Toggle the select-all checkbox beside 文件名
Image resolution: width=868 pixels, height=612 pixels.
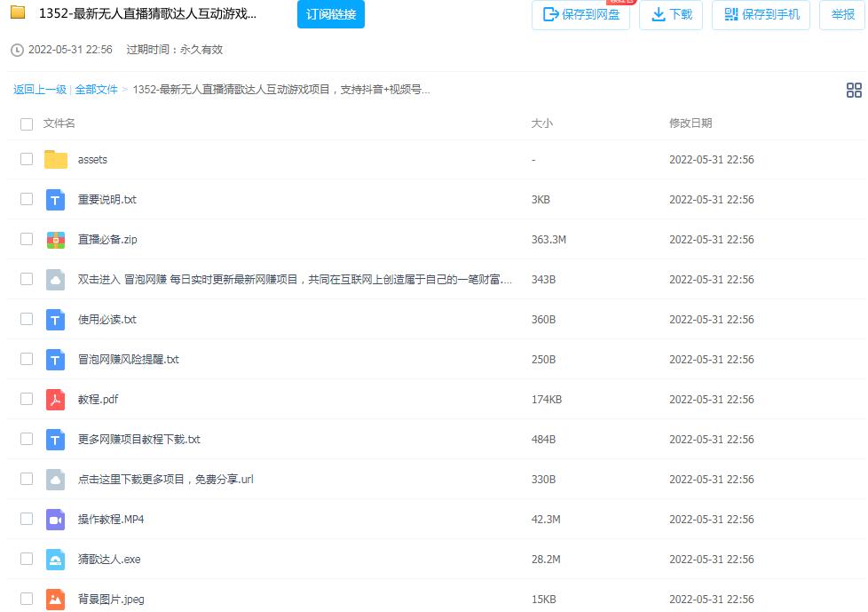click(x=27, y=123)
